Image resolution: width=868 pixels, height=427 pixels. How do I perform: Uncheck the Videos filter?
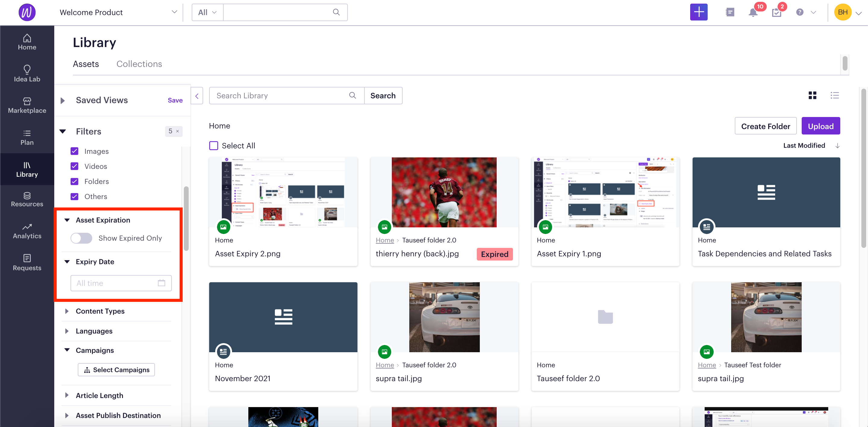click(74, 166)
